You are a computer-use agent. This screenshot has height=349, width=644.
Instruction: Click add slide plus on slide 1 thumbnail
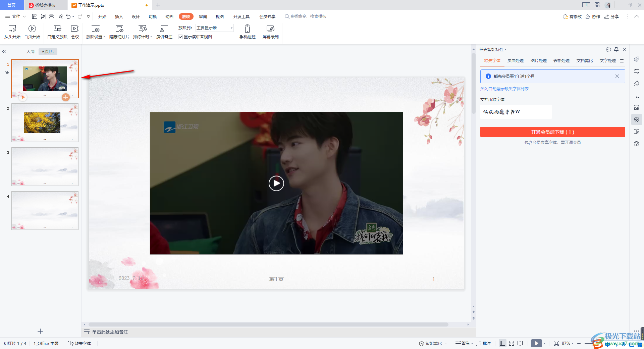(66, 97)
